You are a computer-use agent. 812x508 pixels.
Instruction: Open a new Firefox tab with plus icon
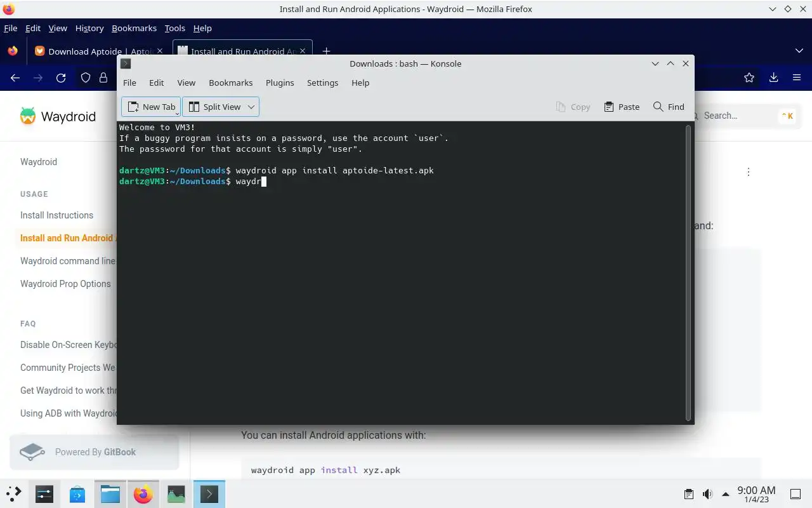click(x=326, y=51)
